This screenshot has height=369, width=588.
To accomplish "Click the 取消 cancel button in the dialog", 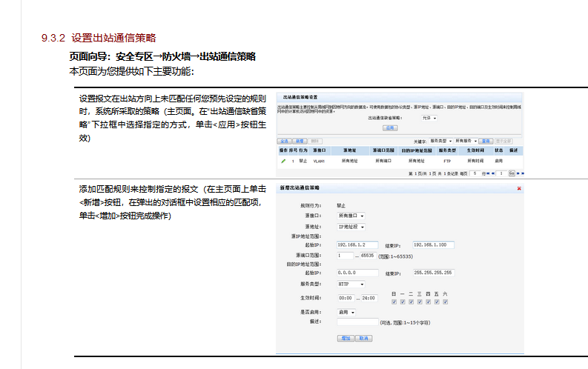I will coord(364,339).
